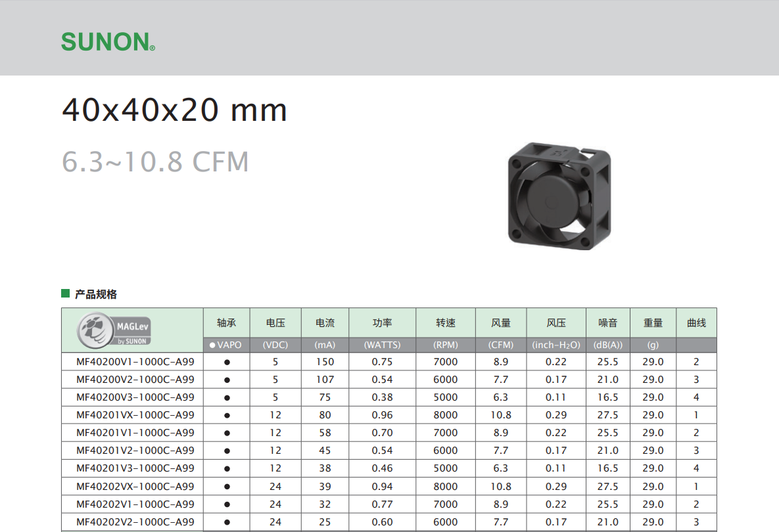
Task: Click the "(g)" weight unit label
Action: click(x=653, y=345)
